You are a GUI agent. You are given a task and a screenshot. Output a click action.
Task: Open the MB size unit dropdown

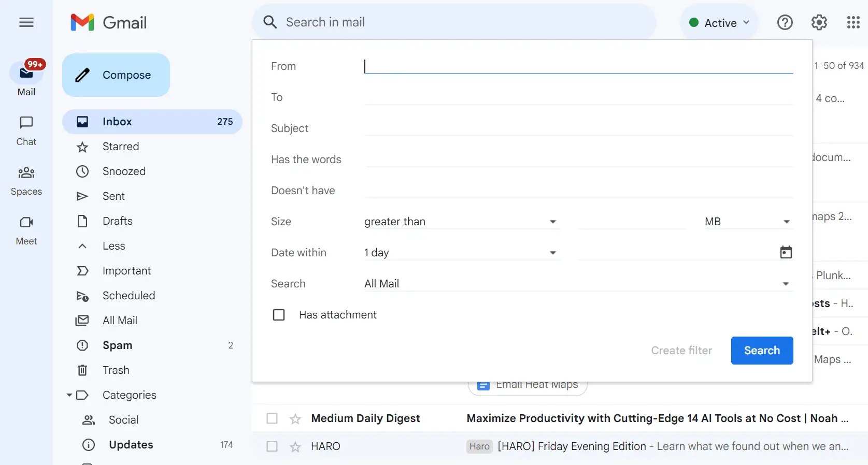tap(747, 222)
